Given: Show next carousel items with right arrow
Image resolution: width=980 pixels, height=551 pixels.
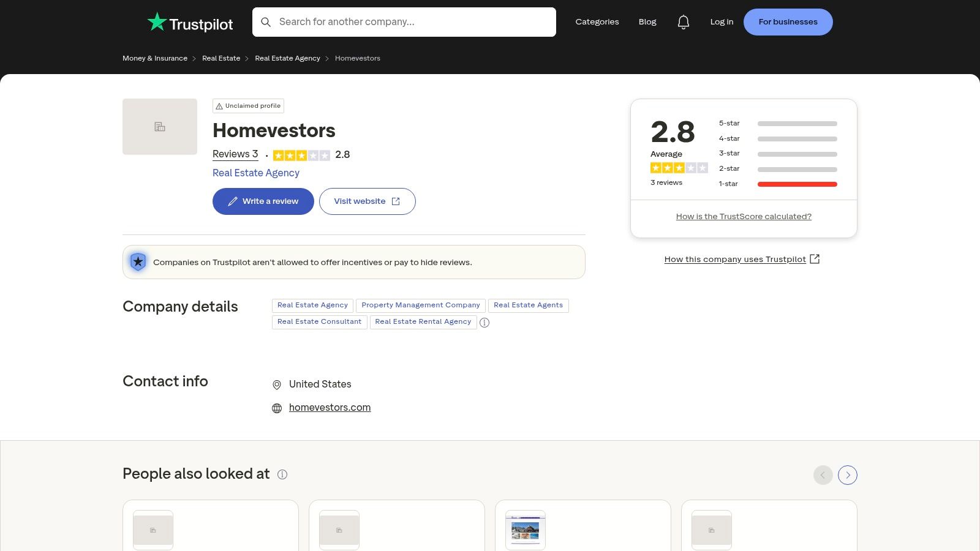Looking at the screenshot, I should pyautogui.click(x=848, y=475).
